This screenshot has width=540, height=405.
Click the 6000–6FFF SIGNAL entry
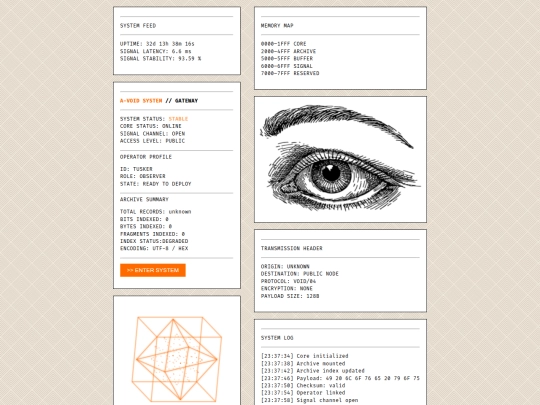[x=287, y=66]
